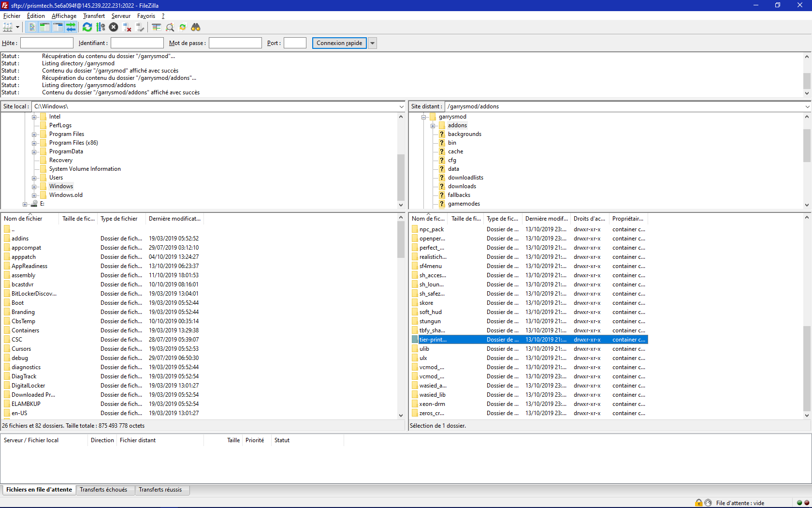This screenshot has width=812, height=508.
Task: Select the gamemodes remote folder
Action: point(464,204)
